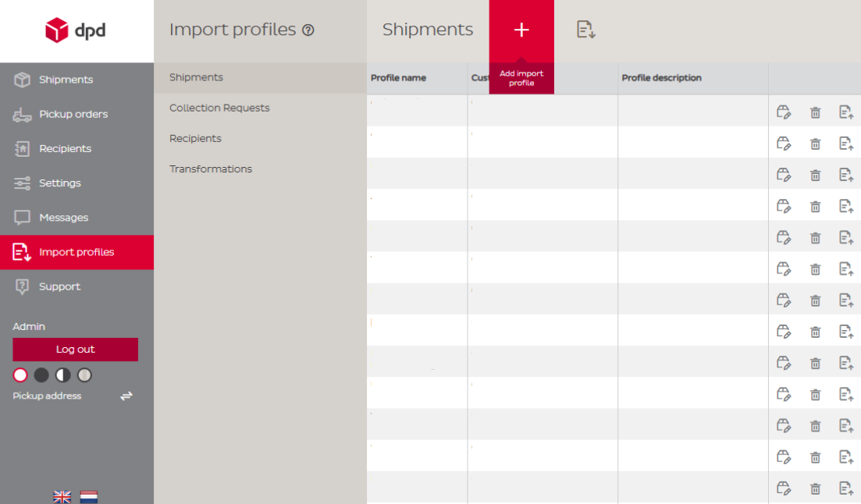Edit the first profile row with its edit icon
Image resolution: width=861 pixels, height=504 pixels.
point(784,112)
